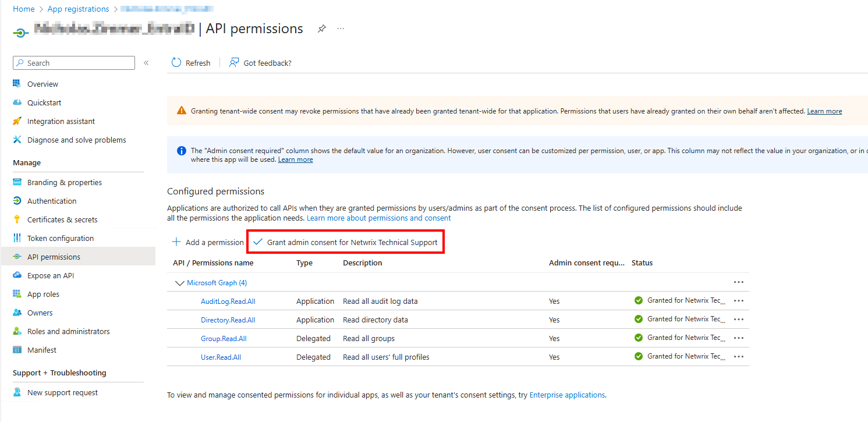Open the ellipsis menu for AuditLog.Read.All row
The height and width of the screenshot is (422, 868).
738,301
